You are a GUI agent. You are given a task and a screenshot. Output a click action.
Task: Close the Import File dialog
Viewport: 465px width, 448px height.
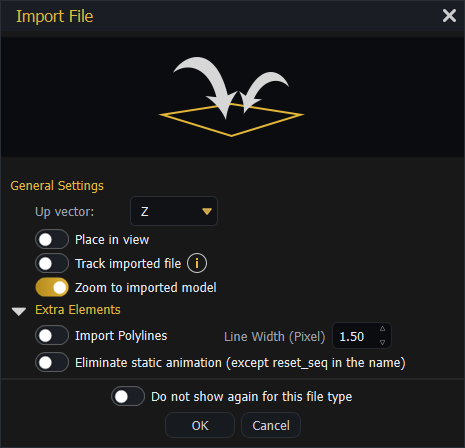coord(449,16)
